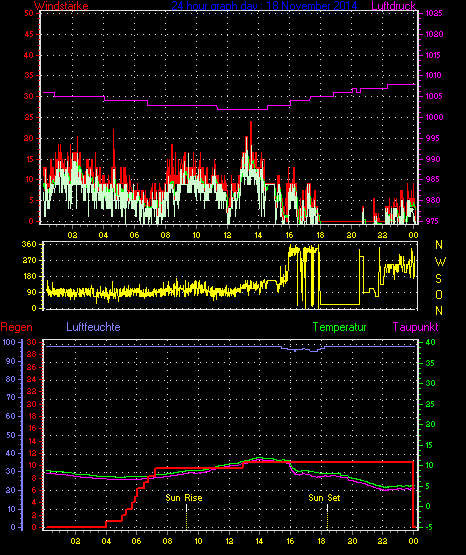Click the Taupunkt legend label

[x=415, y=327]
